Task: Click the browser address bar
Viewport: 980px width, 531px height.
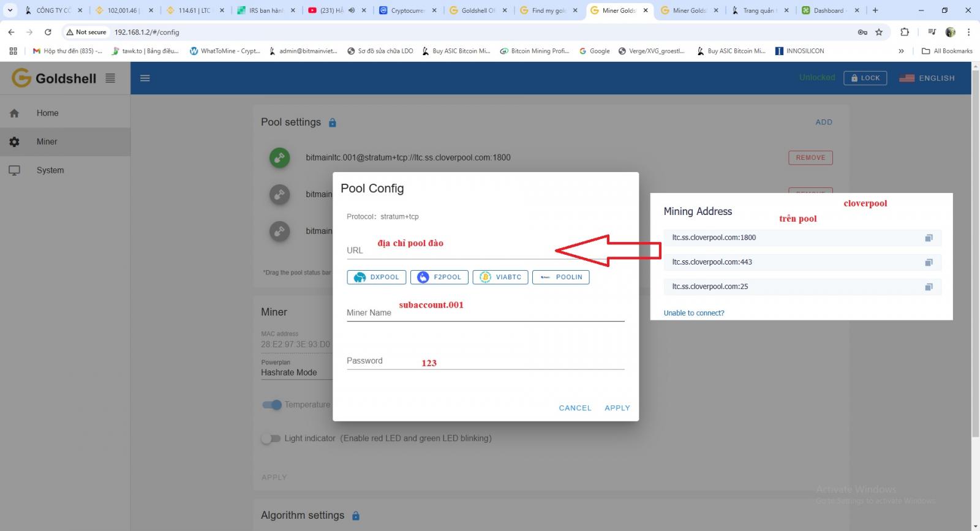Action: pyautogui.click(x=478, y=32)
